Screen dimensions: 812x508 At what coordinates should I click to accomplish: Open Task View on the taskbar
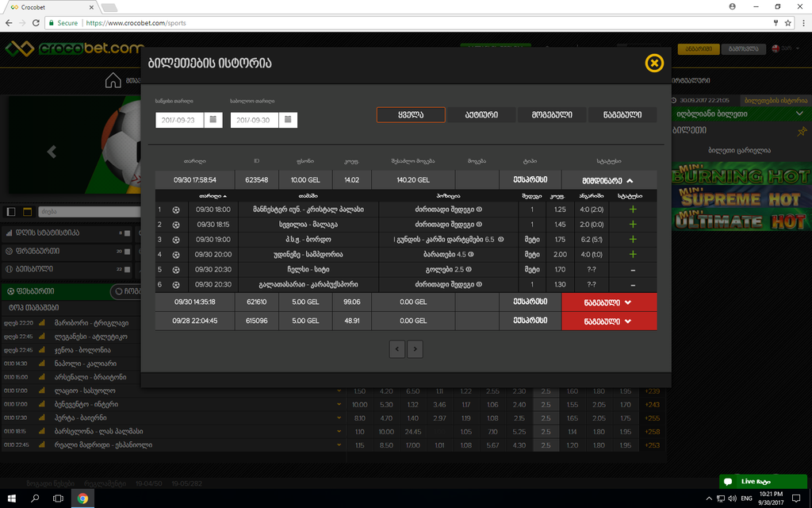point(58,498)
